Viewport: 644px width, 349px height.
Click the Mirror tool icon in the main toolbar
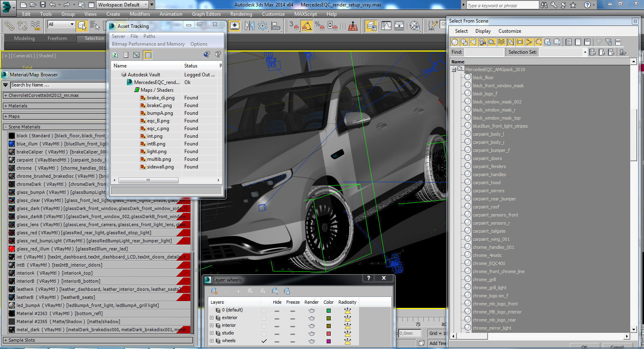tap(249, 26)
